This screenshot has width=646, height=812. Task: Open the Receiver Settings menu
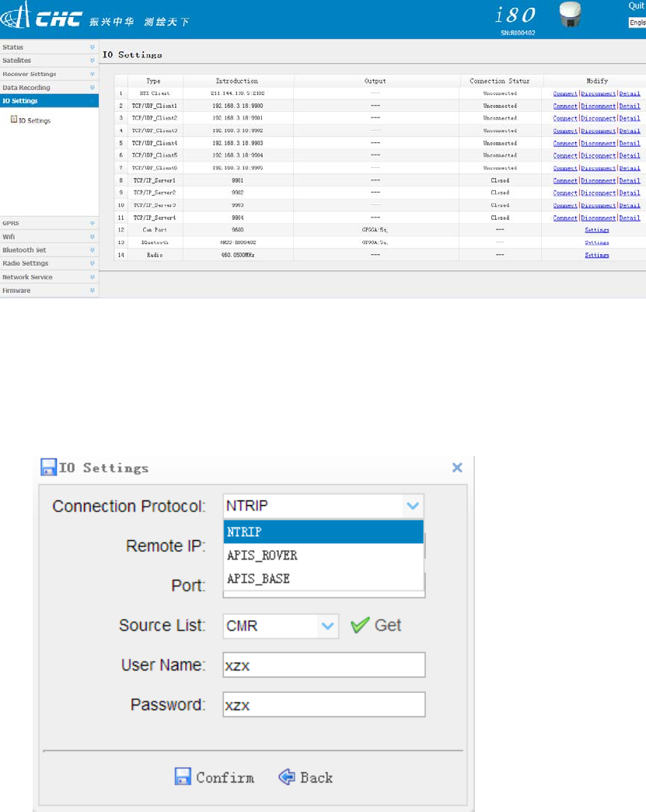pyautogui.click(x=49, y=74)
